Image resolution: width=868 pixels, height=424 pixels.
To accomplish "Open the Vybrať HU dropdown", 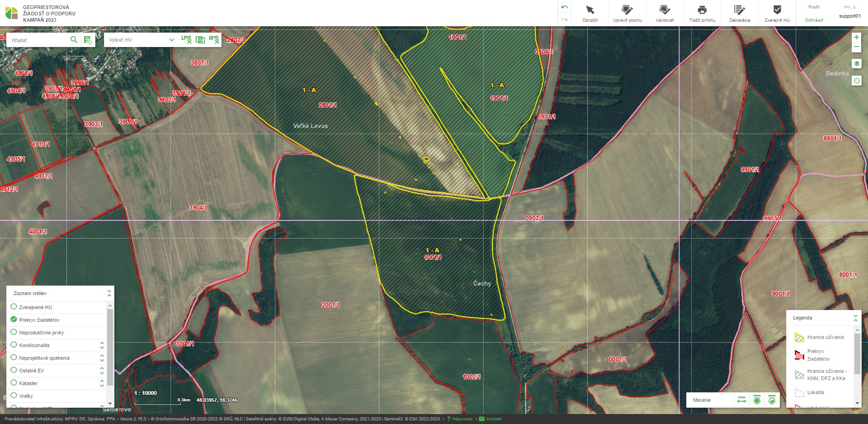I will 141,40.
